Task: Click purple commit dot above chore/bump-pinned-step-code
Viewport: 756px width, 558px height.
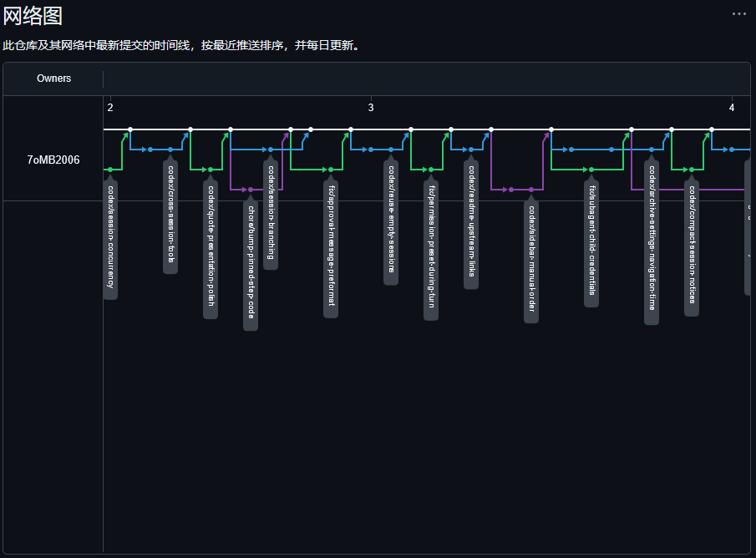Action: (x=251, y=190)
